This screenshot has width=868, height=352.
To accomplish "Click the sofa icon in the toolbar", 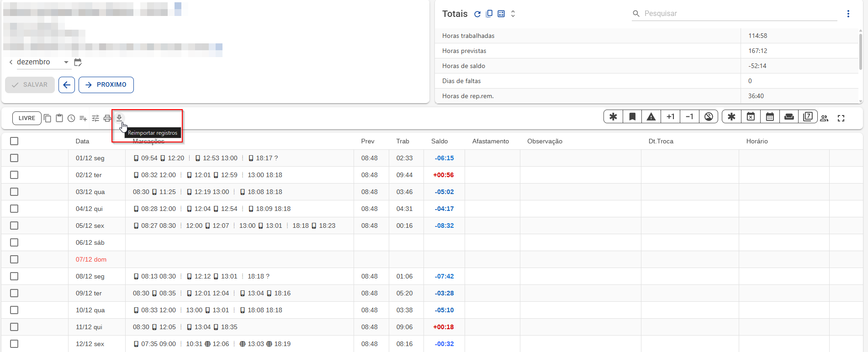I will tap(789, 117).
